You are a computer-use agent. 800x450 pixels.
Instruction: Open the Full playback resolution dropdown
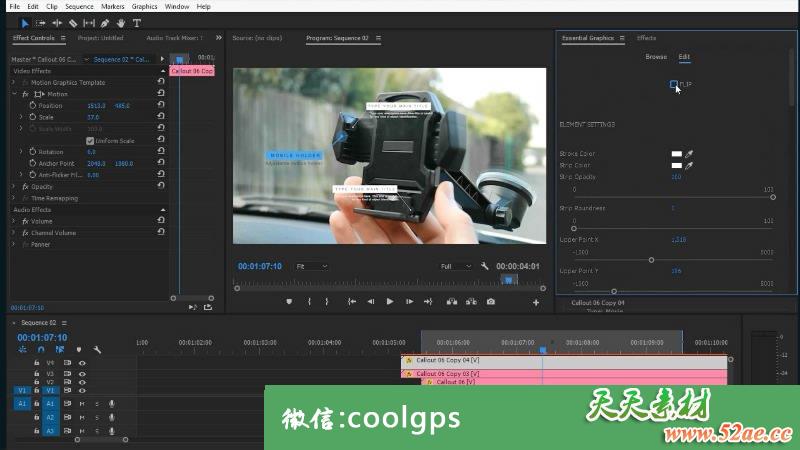click(455, 266)
